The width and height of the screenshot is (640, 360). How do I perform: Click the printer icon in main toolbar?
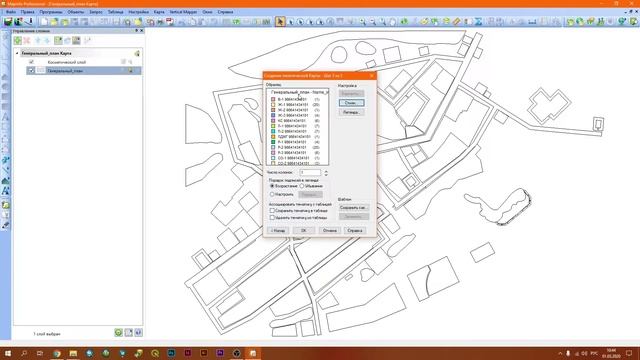click(x=160, y=22)
